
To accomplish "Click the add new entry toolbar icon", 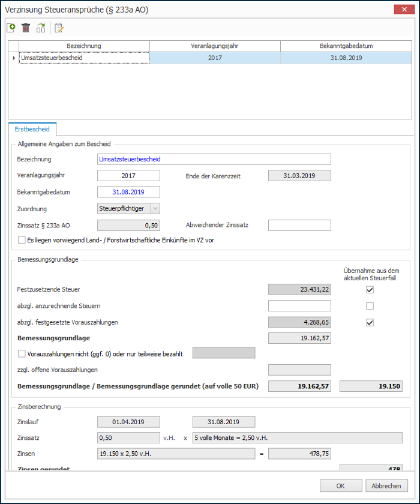I will pos(11,28).
